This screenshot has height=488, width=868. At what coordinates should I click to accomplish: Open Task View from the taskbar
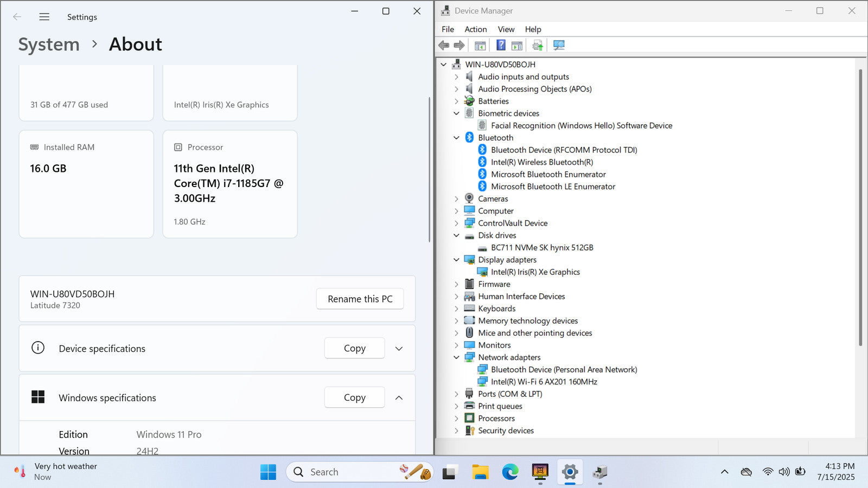point(449,472)
